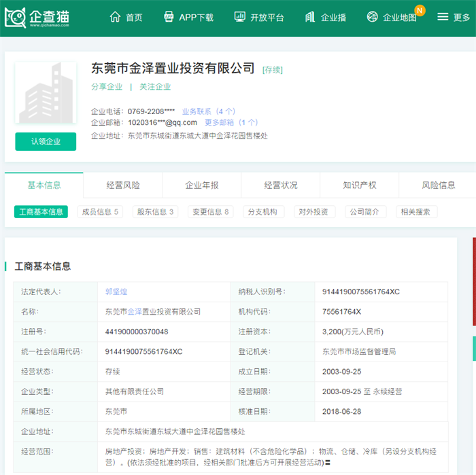
Task: Click the building icon beside 企业播
Action: coord(310,18)
